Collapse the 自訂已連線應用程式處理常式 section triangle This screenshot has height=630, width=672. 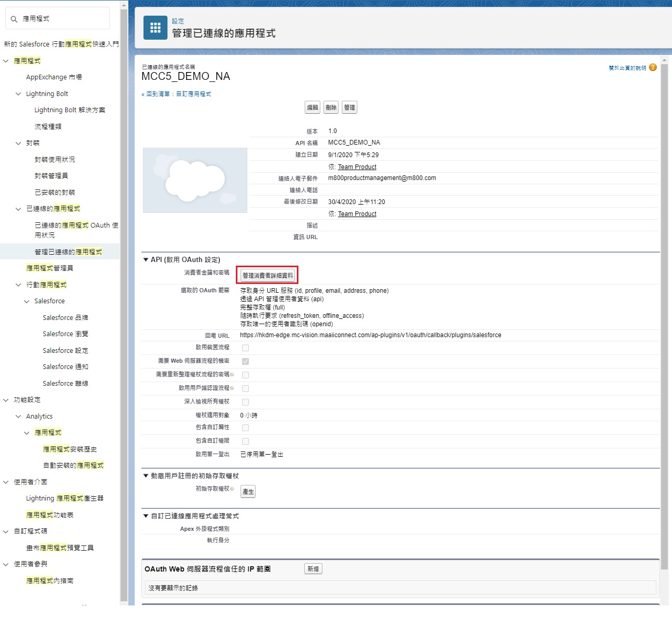[x=146, y=516]
